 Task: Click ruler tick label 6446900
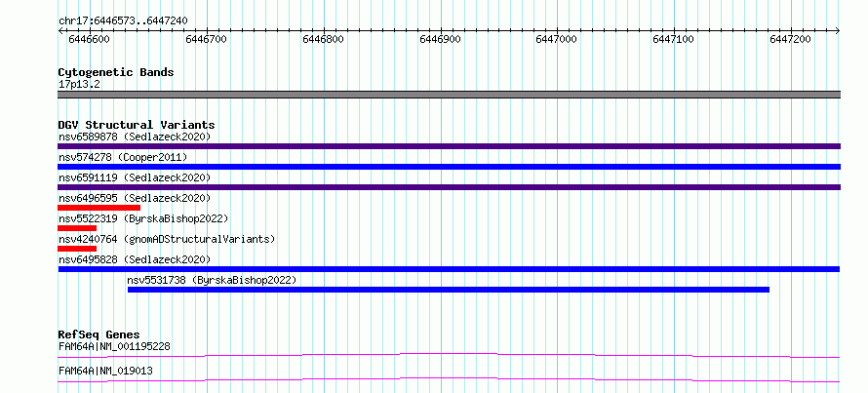(x=440, y=39)
